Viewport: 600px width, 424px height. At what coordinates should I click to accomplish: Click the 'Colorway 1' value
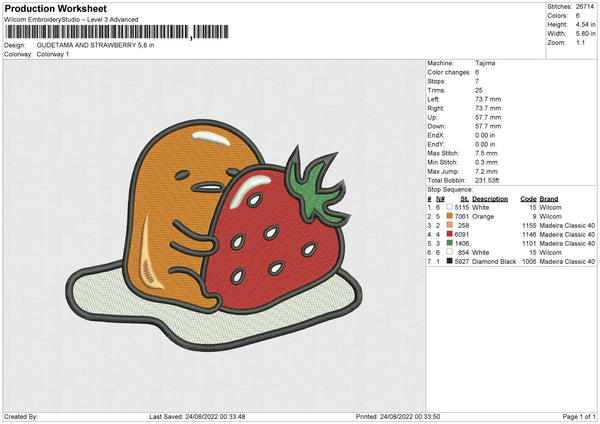click(x=53, y=54)
